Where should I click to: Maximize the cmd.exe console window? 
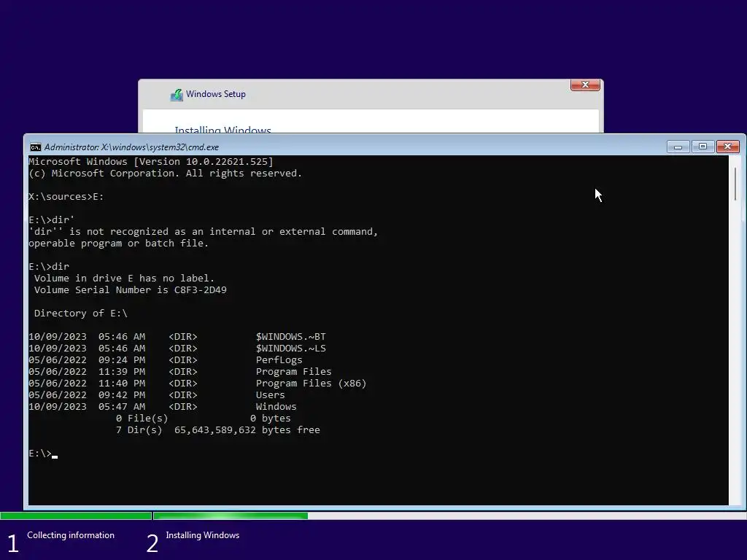(703, 147)
